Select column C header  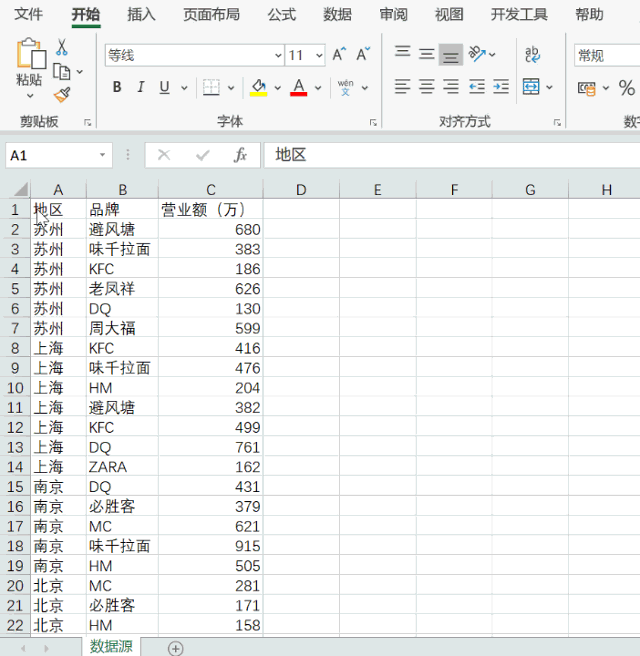coord(211,190)
